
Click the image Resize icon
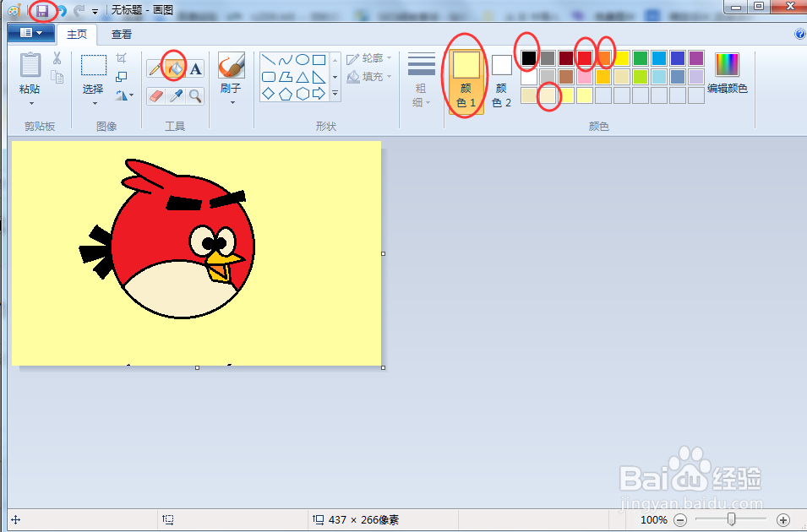(121, 77)
